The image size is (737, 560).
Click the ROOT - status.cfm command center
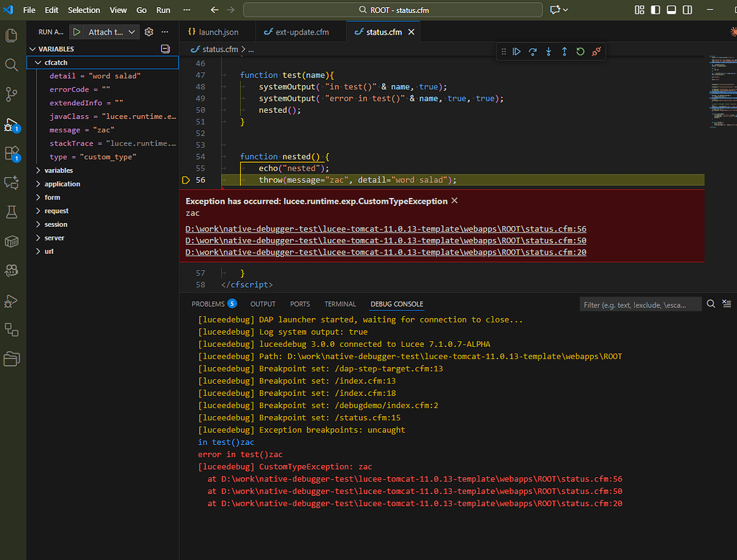[393, 10]
